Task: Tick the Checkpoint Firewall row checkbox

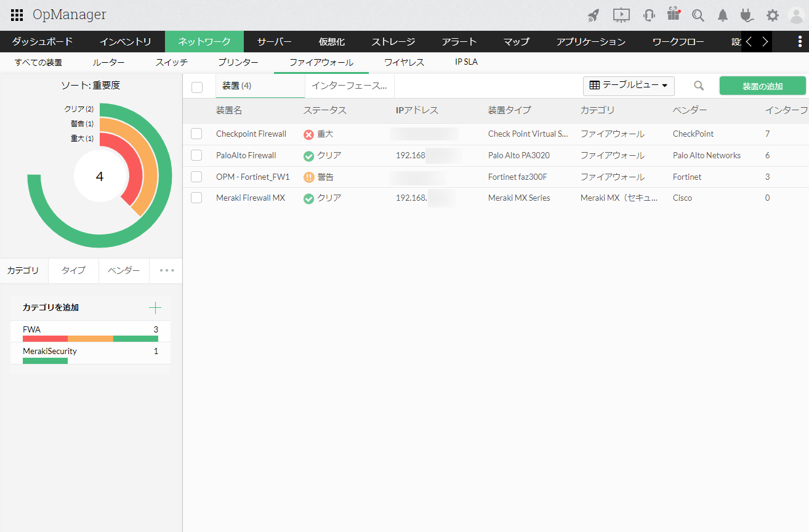Action: pyautogui.click(x=196, y=134)
